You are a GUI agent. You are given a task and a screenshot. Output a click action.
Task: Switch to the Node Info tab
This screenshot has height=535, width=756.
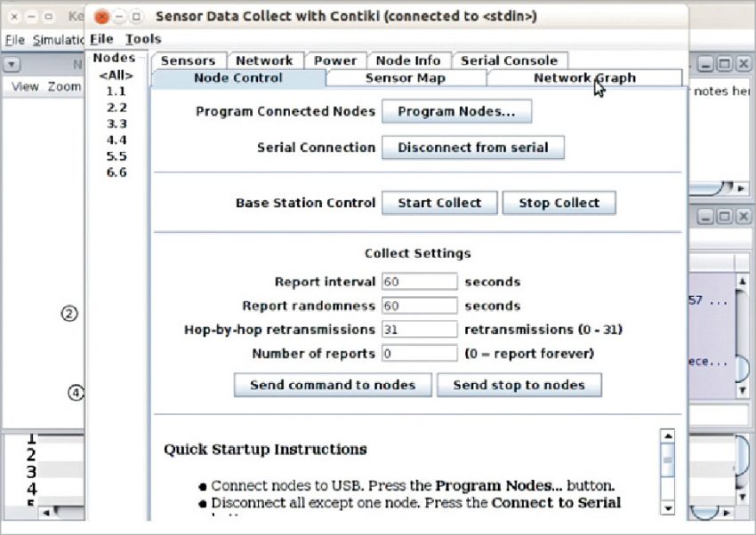(x=409, y=60)
